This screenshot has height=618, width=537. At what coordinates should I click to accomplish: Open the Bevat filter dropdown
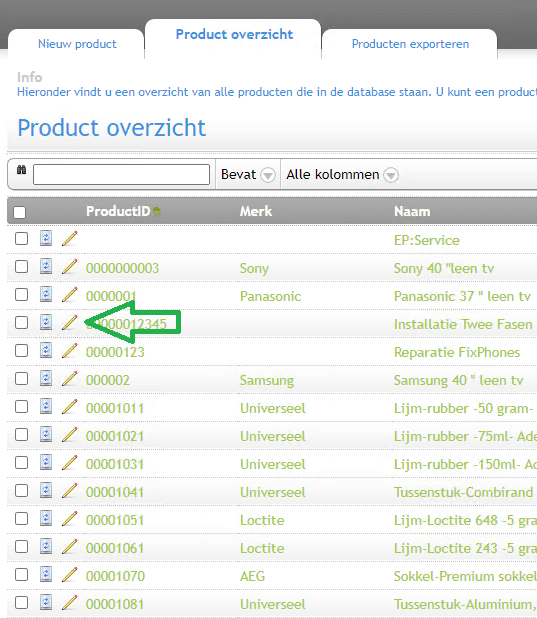coord(248,174)
